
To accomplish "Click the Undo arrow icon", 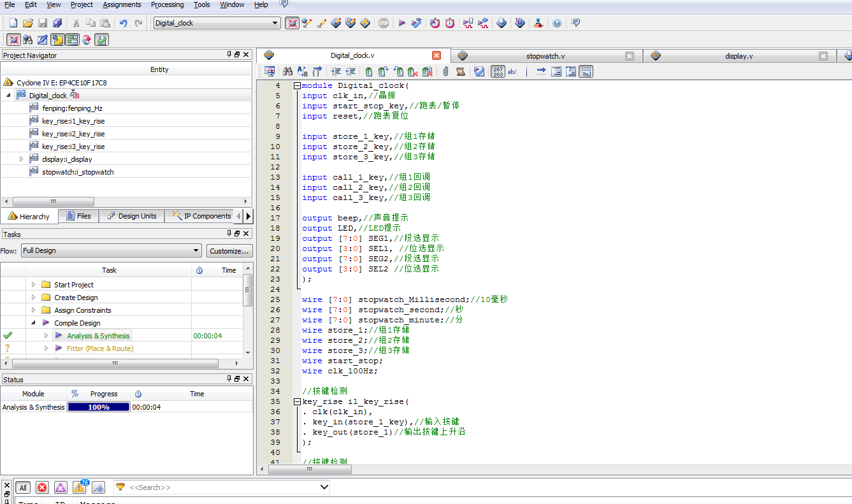I will point(123,23).
